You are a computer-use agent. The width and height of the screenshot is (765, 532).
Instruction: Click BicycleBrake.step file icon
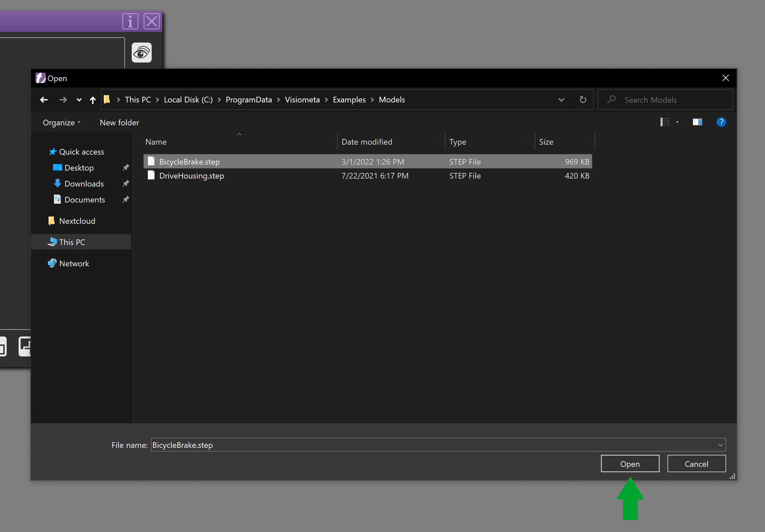151,162
